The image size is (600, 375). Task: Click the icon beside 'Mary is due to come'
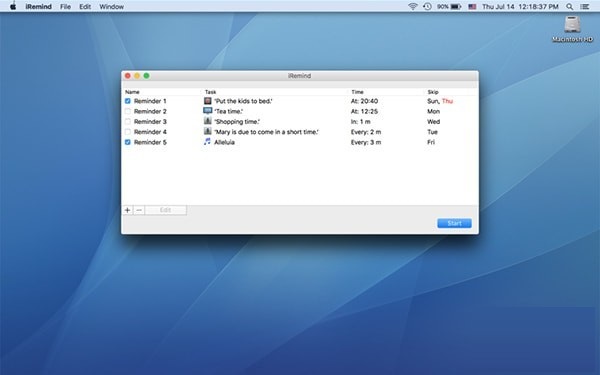(x=207, y=132)
